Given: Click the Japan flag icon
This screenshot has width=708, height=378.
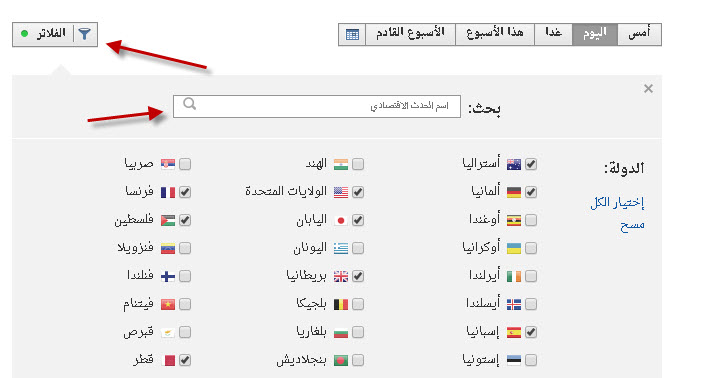Looking at the screenshot, I should (341, 220).
